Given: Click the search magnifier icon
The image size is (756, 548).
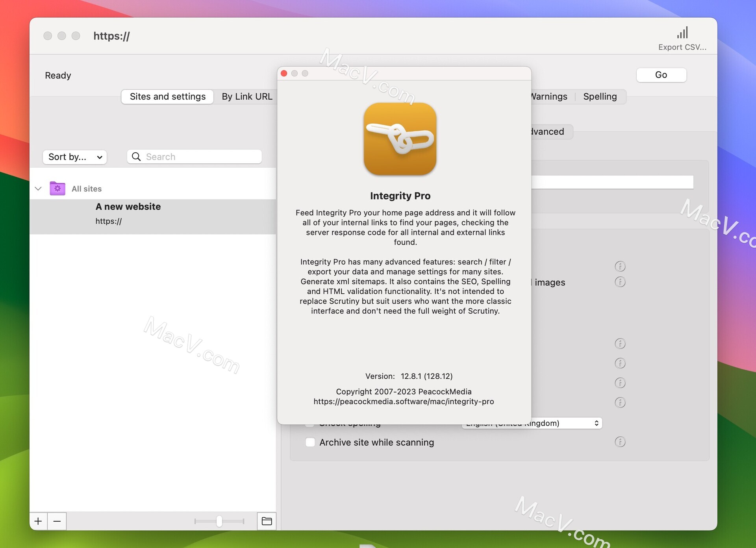Looking at the screenshot, I should point(136,157).
